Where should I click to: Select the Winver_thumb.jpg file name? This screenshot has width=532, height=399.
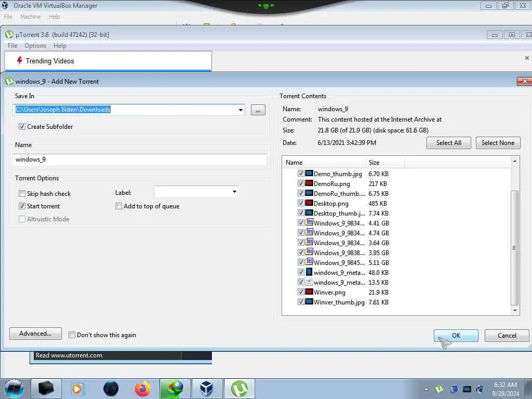[x=339, y=302]
